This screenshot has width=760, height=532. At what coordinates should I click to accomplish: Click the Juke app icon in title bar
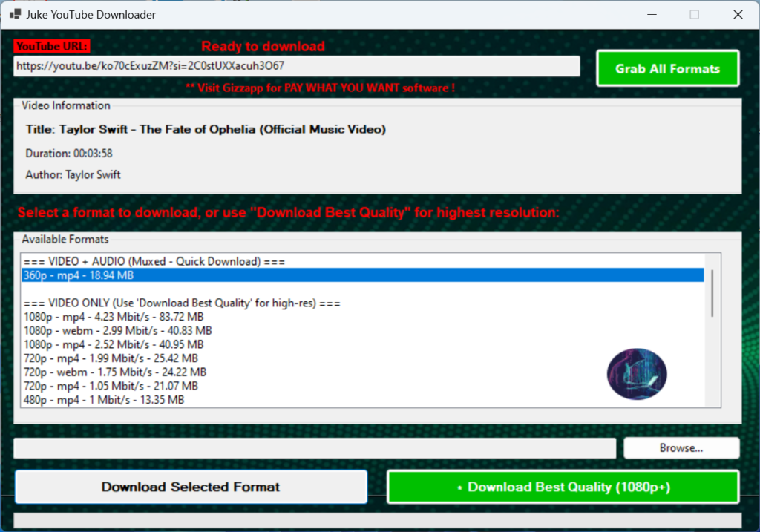click(15, 14)
